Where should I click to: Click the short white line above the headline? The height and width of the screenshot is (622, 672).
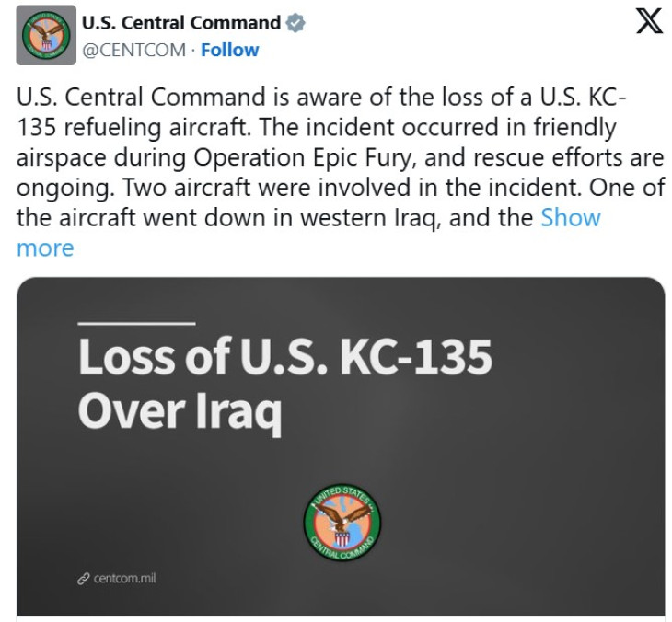point(136,323)
